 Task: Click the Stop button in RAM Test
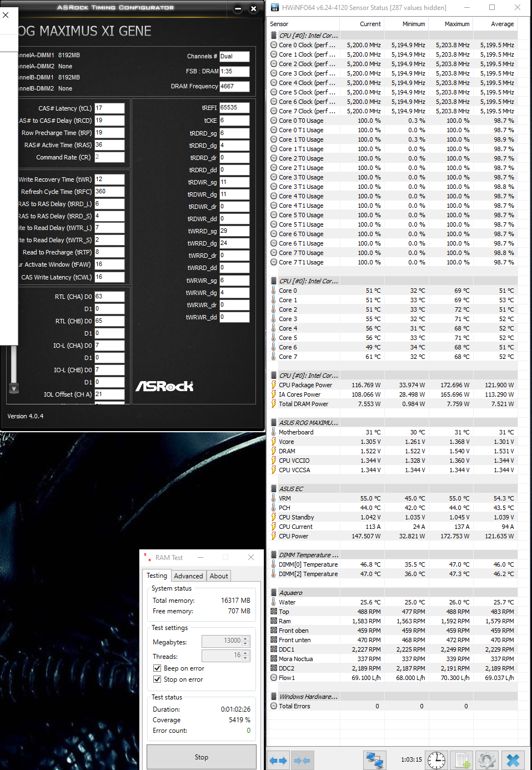click(202, 757)
